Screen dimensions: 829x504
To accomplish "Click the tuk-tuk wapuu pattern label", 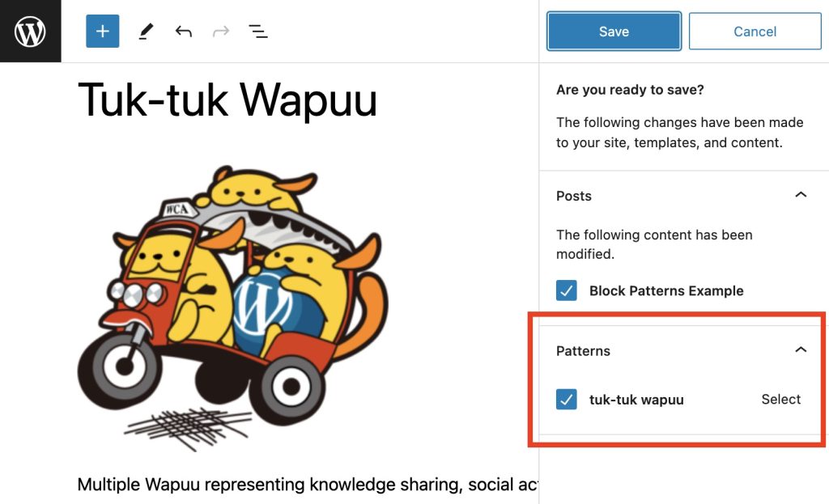I will coord(636,400).
